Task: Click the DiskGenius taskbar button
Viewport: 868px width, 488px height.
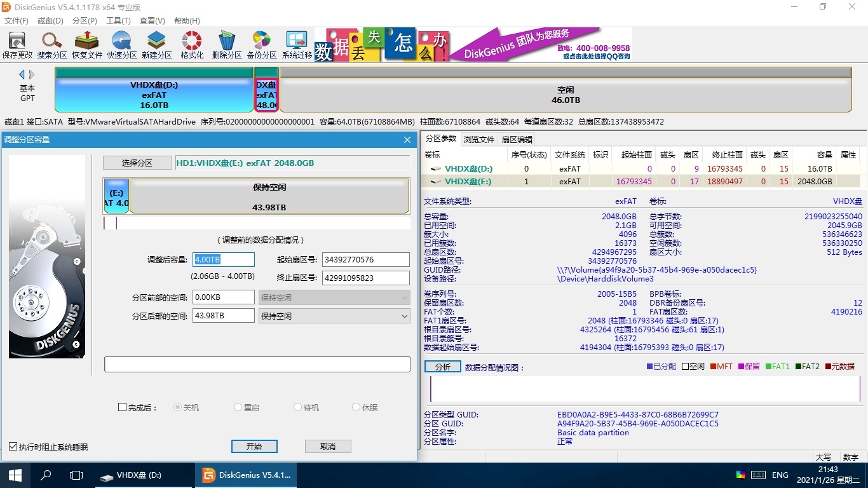Action: click(x=247, y=475)
